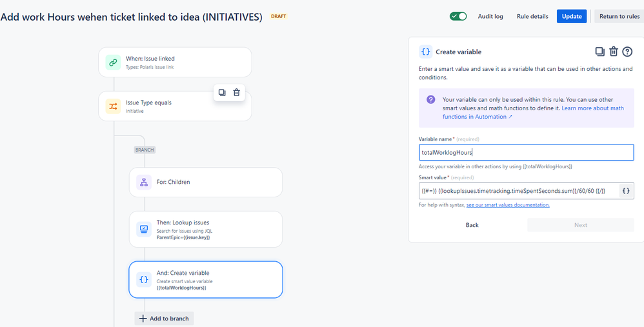This screenshot has height=327, width=644.
Task: Focus the Variable name input field
Action: tap(526, 152)
